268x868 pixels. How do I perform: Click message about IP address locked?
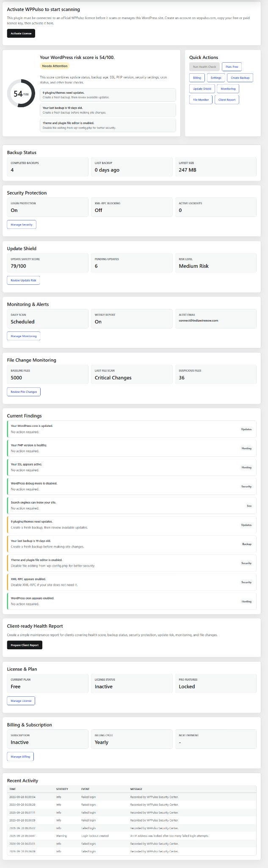(x=169, y=836)
